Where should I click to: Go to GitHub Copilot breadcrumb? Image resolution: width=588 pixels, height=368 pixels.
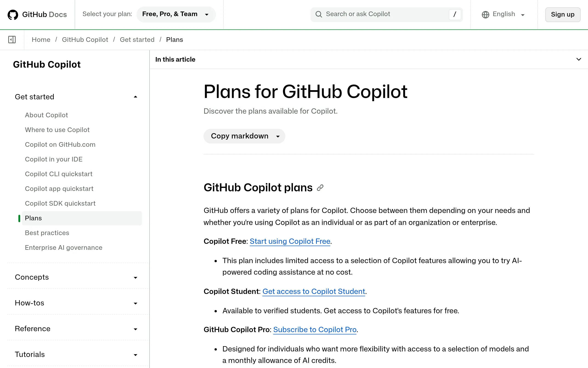click(85, 40)
